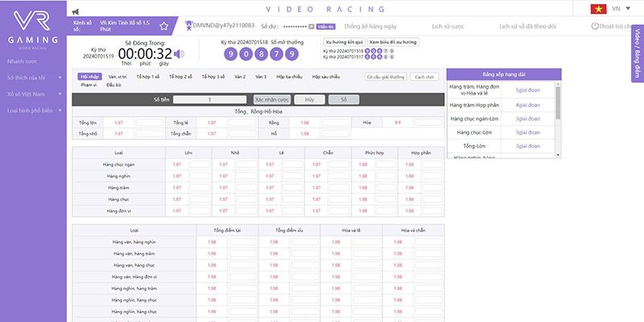Click Xem biểu đồ xu hướng
This screenshot has height=322, width=644.
tap(393, 43)
